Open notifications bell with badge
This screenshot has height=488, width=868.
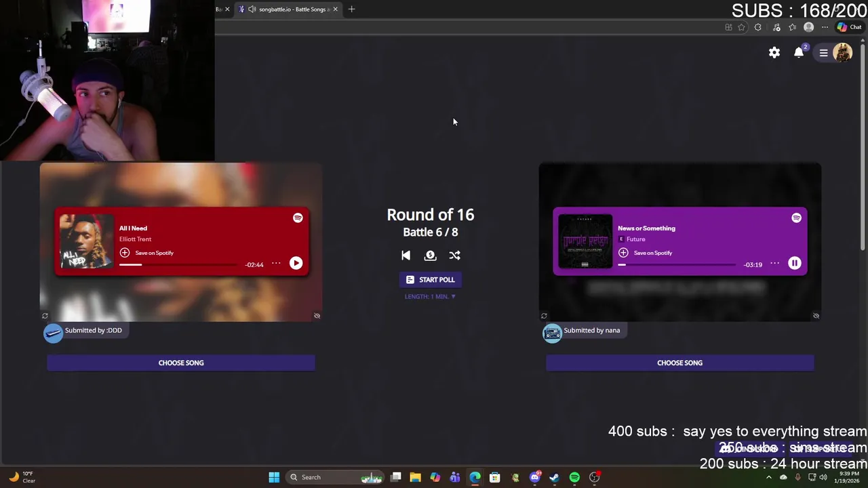click(x=800, y=52)
